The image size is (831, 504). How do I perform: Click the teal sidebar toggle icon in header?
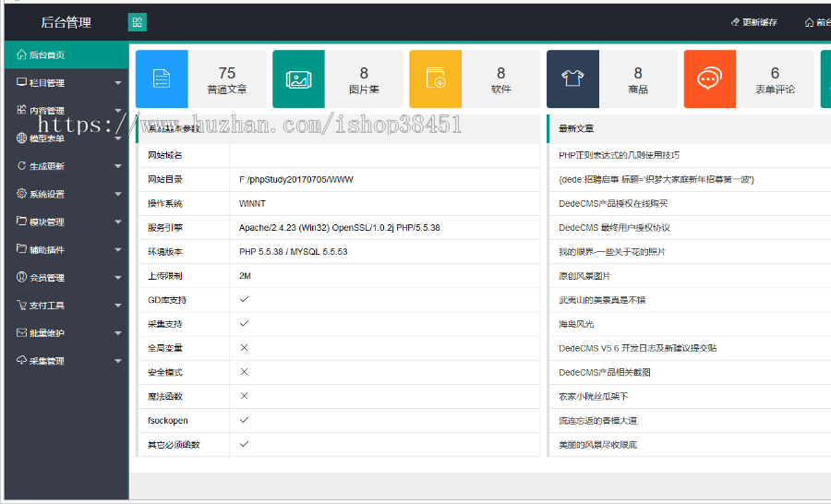point(137,22)
